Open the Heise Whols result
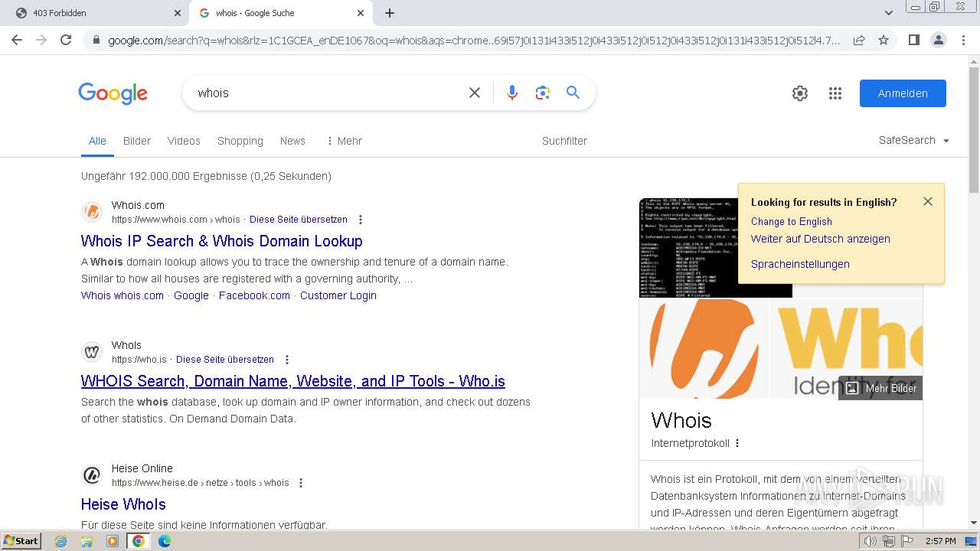The width and height of the screenshot is (980, 551). [x=123, y=504]
